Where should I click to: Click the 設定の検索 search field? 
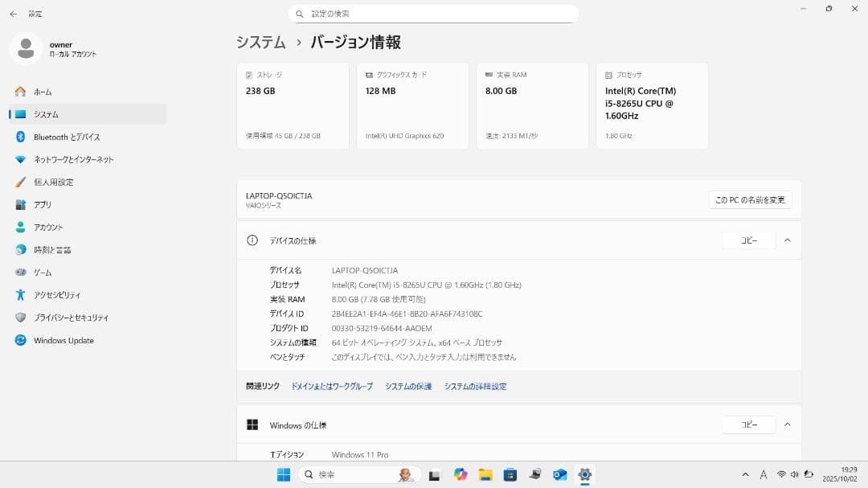point(434,13)
